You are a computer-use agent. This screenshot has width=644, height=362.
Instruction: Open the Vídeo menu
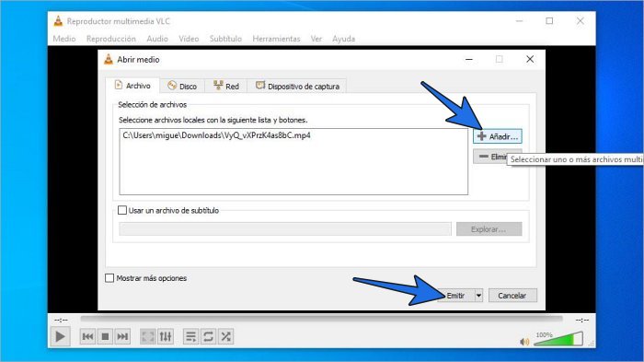[x=189, y=39]
